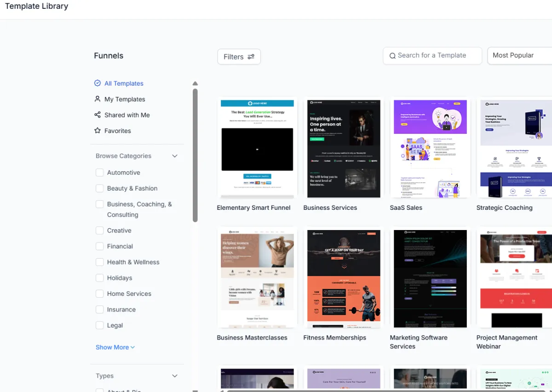Open Project Management Webinar template thumbnail
Viewport: 552px width, 392px height.
pyautogui.click(x=516, y=279)
